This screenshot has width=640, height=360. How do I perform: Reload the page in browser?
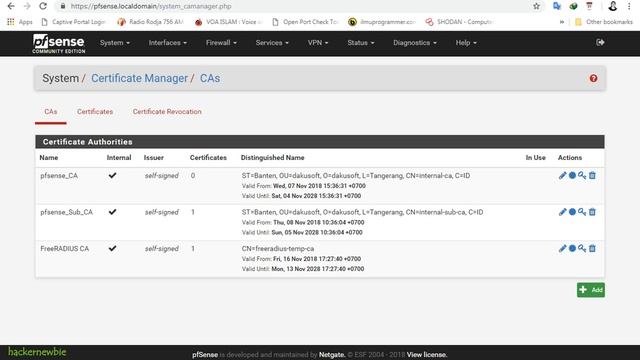43,6
